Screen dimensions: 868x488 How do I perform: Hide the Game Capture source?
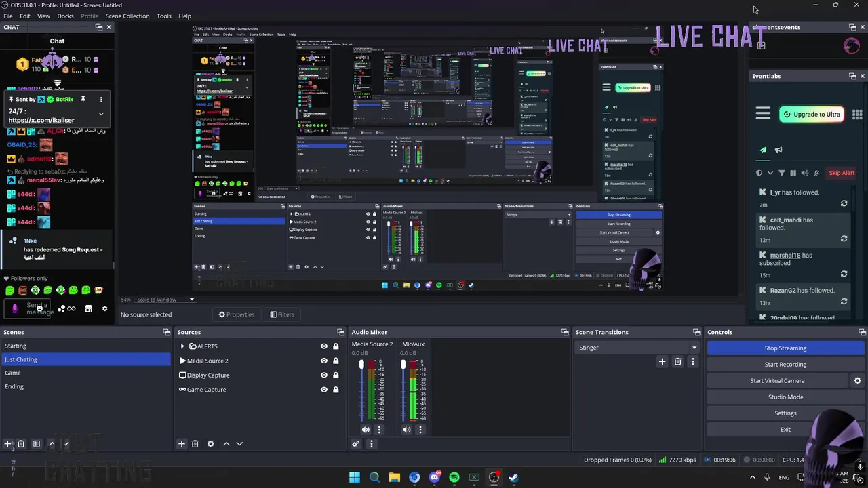pos(323,390)
